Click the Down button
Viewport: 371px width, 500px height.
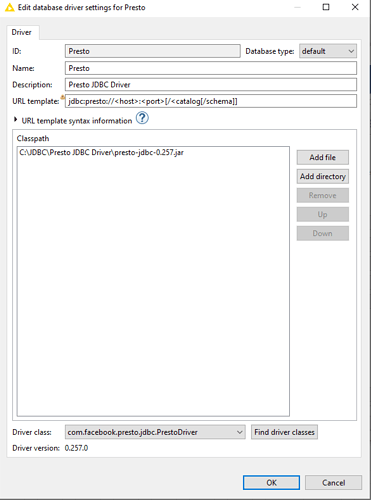coord(323,233)
